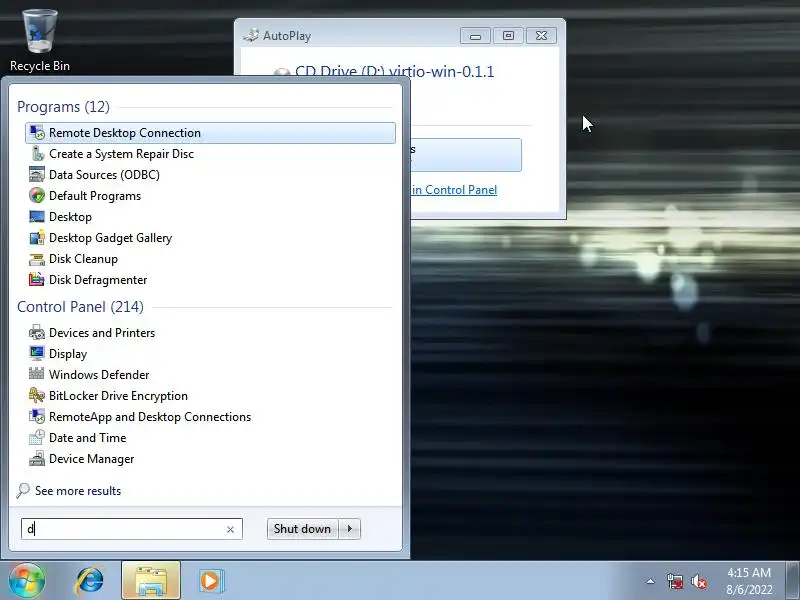This screenshot has height=600, width=800.
Task: Select the Desktop Gadget Gallery label
Action: [110, 238]
